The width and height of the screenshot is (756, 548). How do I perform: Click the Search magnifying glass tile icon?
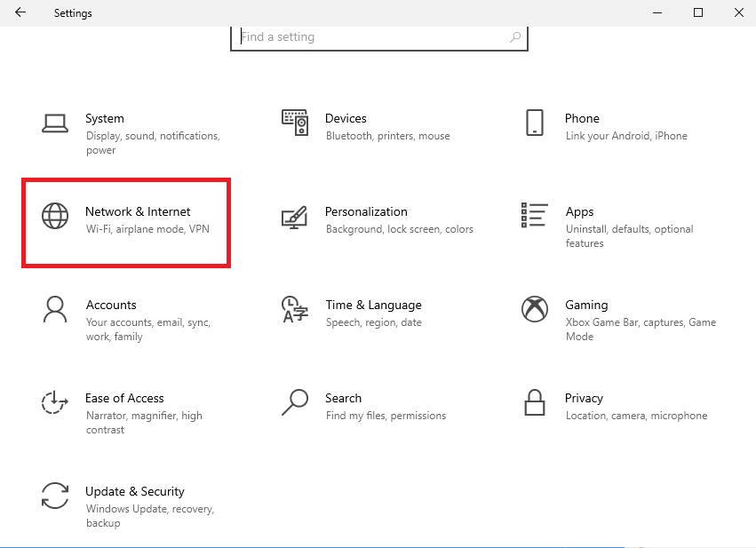[295, 402]
